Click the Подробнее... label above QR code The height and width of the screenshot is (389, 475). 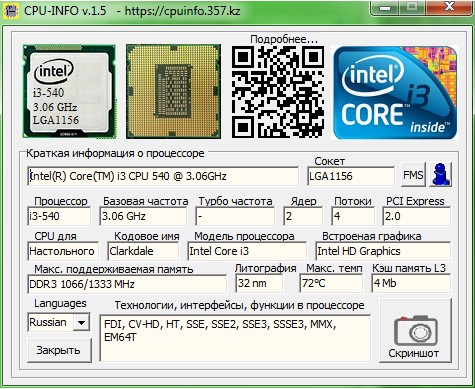pyautogui.click(x=284, y=39)
